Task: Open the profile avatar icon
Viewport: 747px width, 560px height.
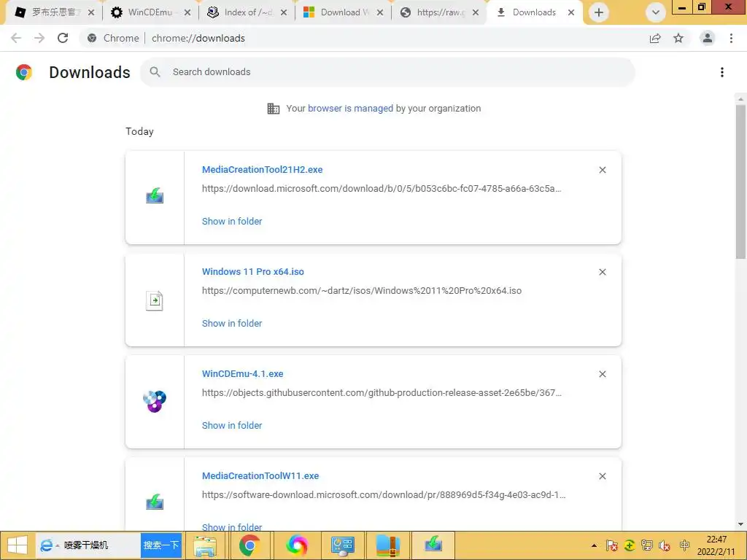Action: tap(708, 38)
